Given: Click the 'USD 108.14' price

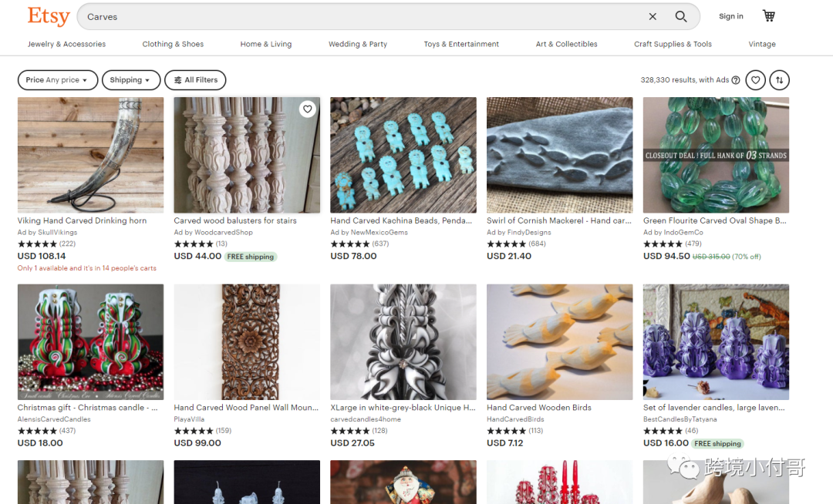Looking at the screenshot, I should coord(42,256).
